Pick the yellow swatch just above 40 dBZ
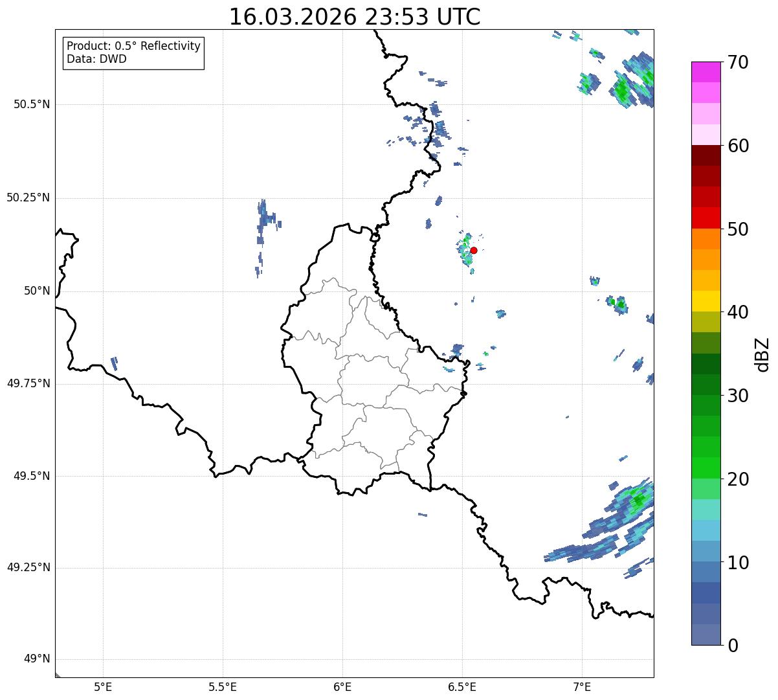The width and height of the screenshot is (778, 700). point(706,302)
